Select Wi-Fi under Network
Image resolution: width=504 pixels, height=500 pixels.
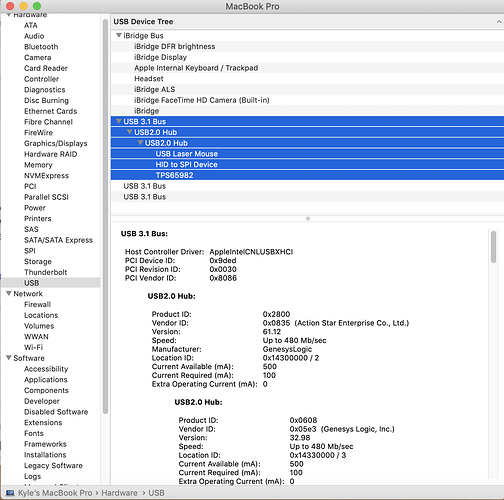[33, 347]
